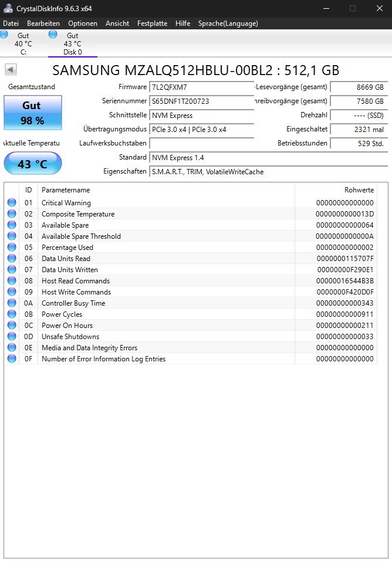Click status orb of Available Spare Threshold row

(12, 236)
